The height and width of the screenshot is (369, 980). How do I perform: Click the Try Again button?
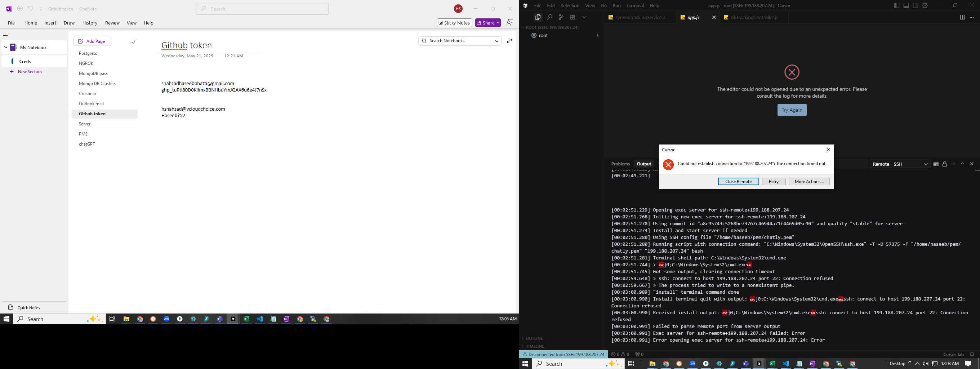click(x=792, y=110)
